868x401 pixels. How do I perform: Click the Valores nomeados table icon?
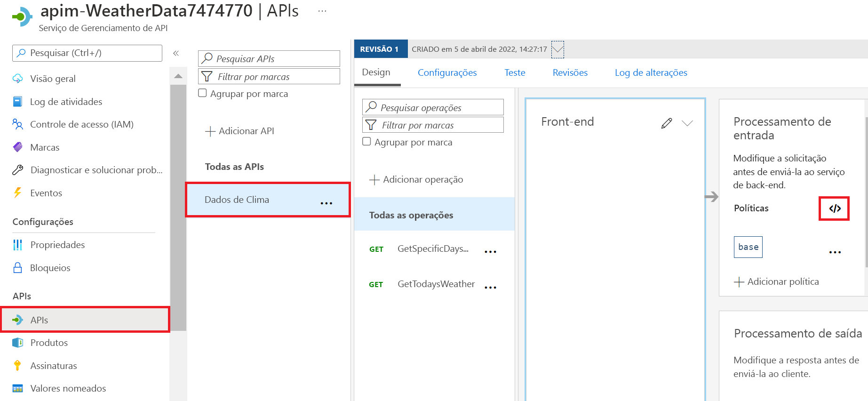[17, 388]
